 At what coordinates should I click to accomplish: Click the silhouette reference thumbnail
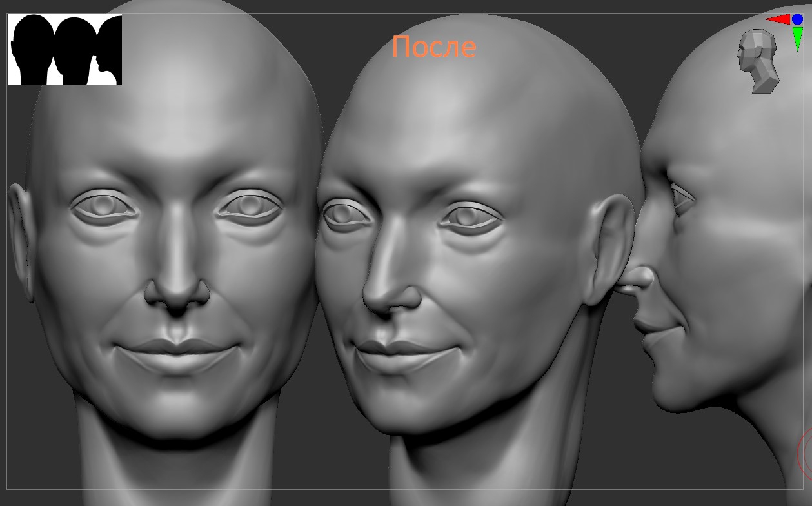click(64, 50)
